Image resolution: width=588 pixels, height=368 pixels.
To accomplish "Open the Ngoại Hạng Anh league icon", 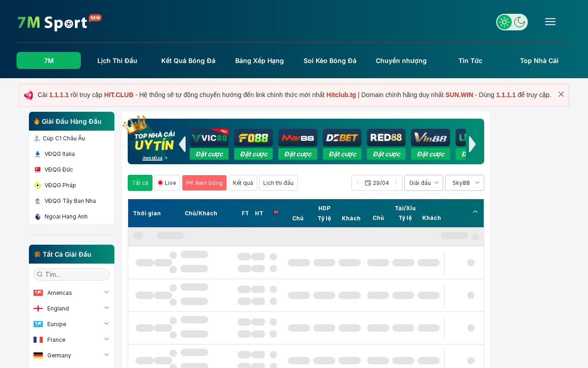I will tap(38, 217).
